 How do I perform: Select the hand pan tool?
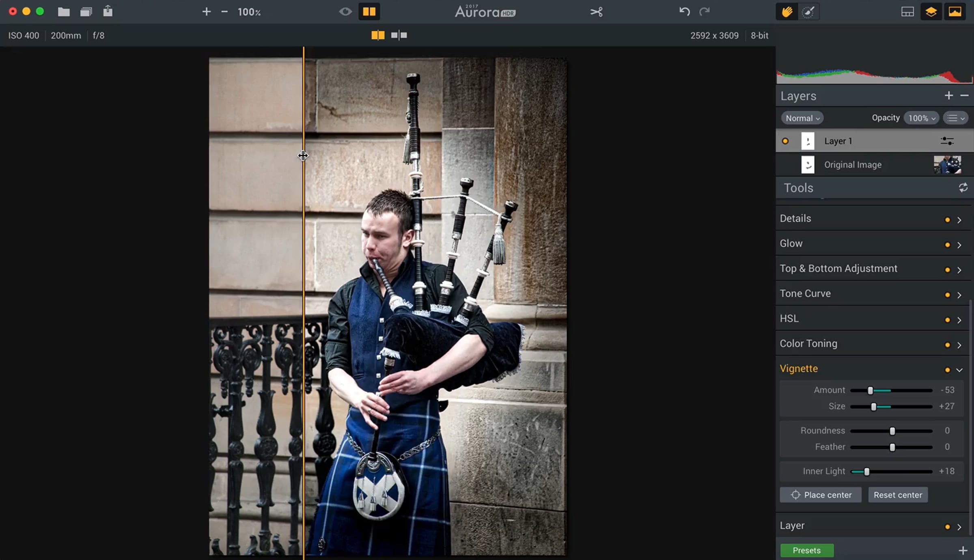[787, 12]
